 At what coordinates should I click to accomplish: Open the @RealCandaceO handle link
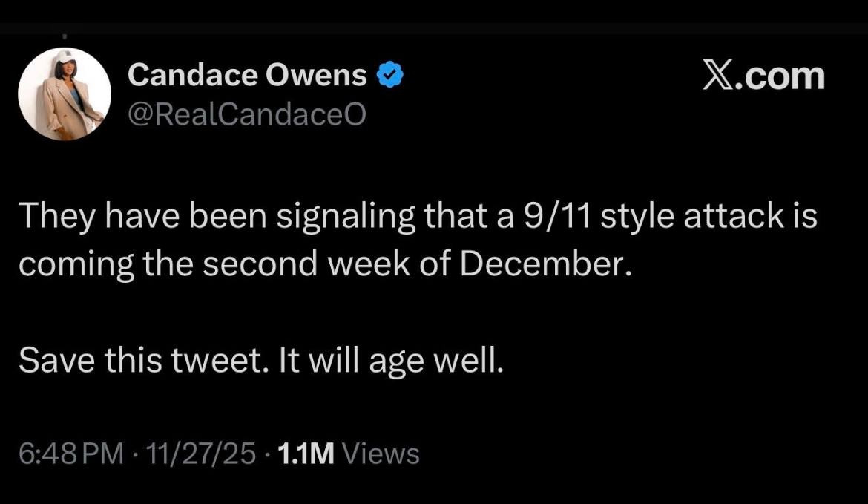[247, 114]
